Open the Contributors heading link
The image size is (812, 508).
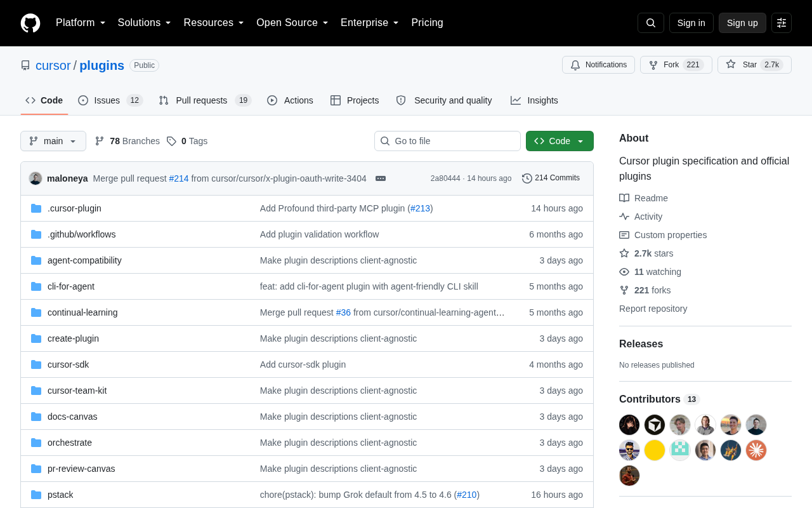[x=659, y=399]
